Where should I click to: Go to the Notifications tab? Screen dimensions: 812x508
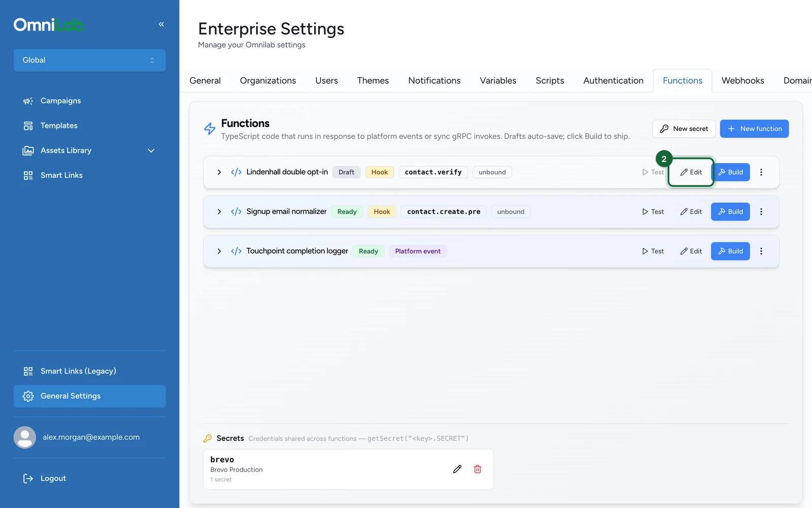pyautogui.click(x=434, y=81)
